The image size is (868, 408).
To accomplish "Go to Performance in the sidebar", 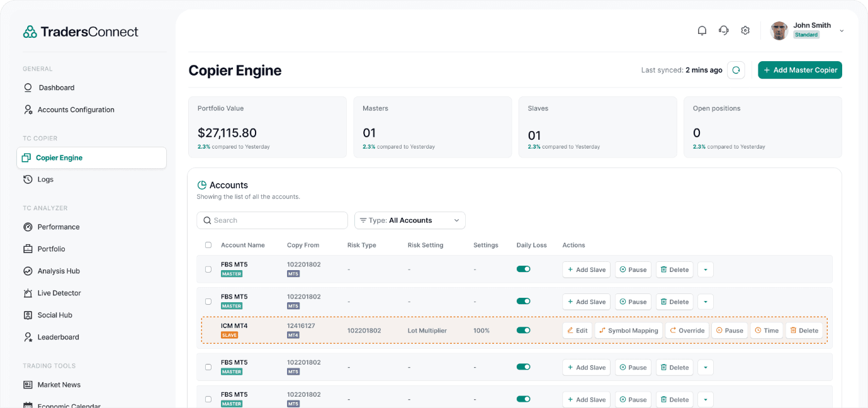I will point(59,227).
